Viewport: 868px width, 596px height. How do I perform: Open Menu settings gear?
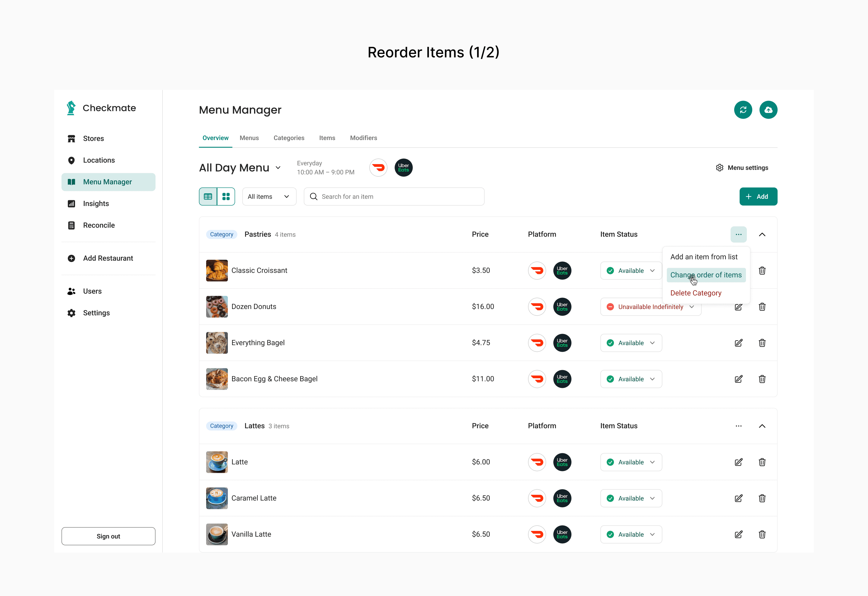[x=742, y=168]
